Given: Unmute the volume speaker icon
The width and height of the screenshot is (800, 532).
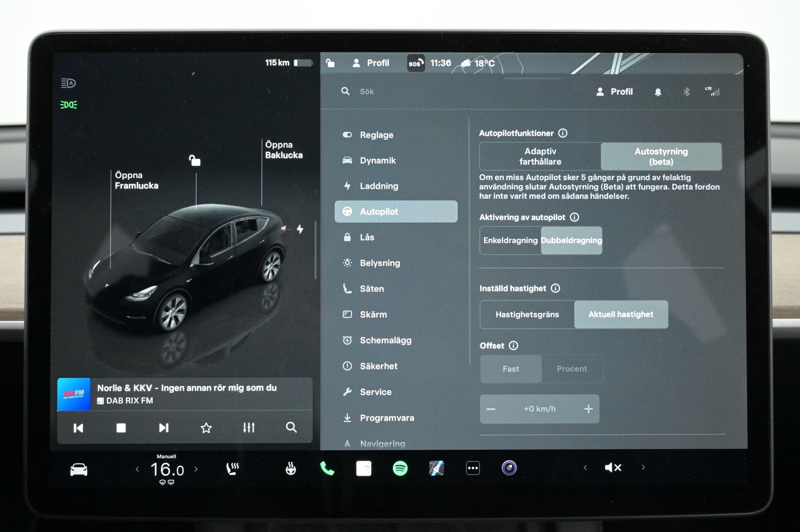Looking at the screenshot, I should point(613,467).
